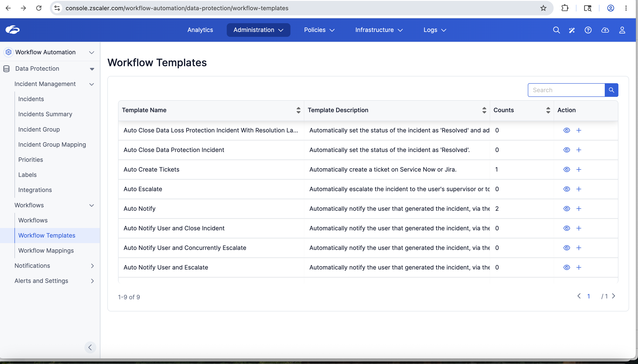
Task: Add workflow from Auto Notify User and Escalate
Action: click(579, 267)
